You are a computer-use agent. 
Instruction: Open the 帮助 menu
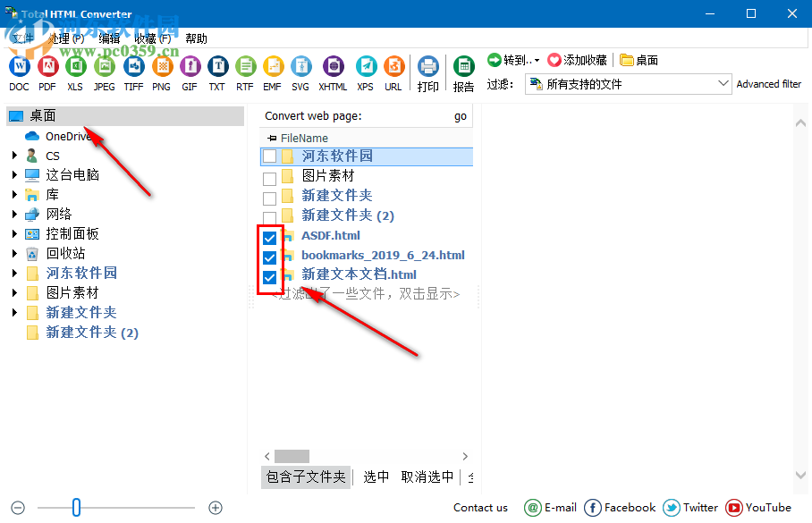pos(196,38)
